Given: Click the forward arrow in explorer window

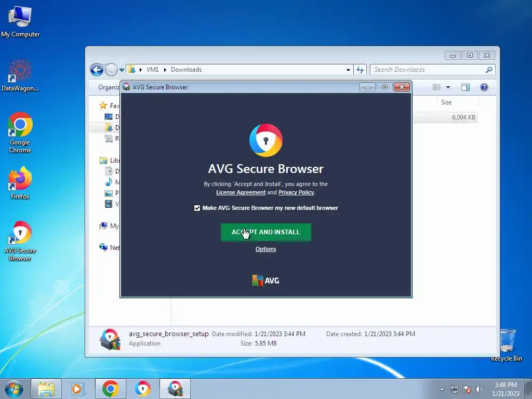Looking at the screenshot, I should (111, 70).
